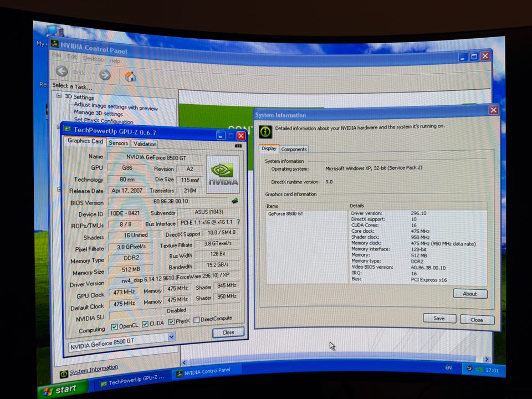Click the About button in System Information

pyautogui.click(x=470, y=294)
